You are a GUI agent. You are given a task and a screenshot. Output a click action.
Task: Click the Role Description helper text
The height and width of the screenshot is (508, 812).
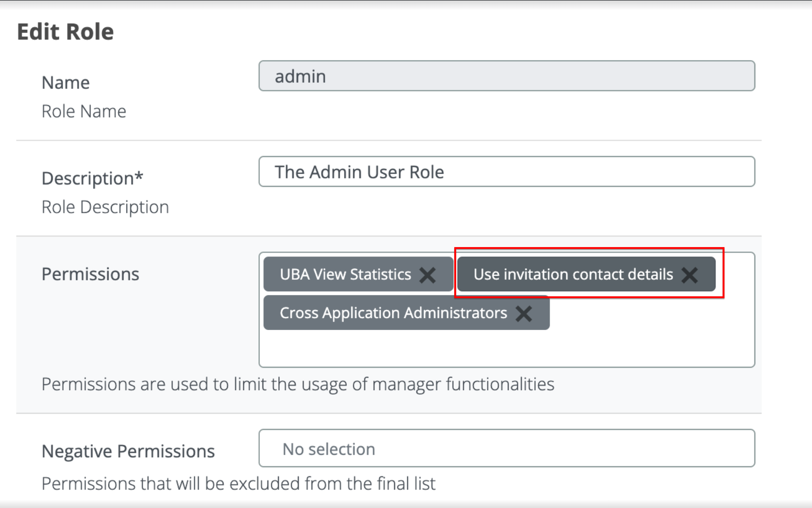point(105,207)
